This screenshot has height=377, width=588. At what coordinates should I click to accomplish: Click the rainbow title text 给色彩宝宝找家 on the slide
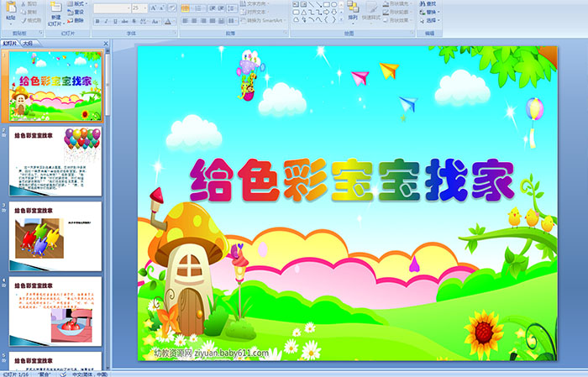[x=352, y=180]
